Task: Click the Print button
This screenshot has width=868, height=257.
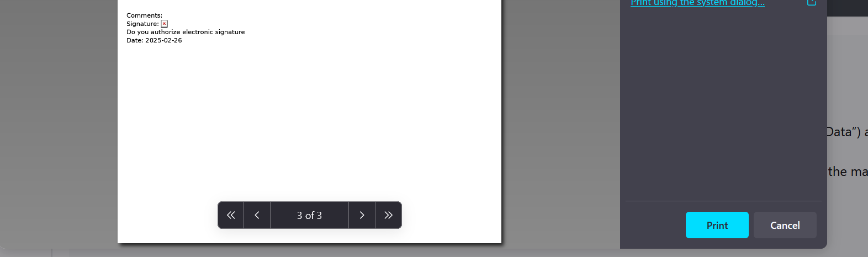Action: click(x=717, y=225)
